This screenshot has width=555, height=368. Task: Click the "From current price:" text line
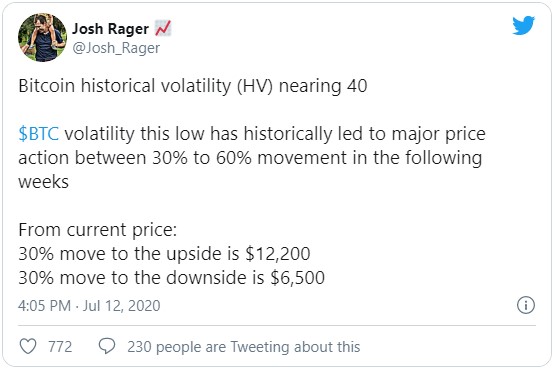coord(97,230)
